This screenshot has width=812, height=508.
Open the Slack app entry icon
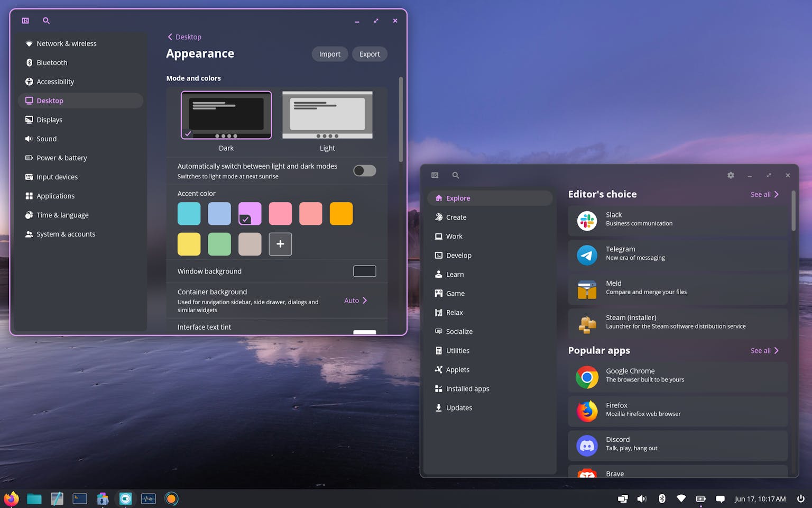click(587, 221)
